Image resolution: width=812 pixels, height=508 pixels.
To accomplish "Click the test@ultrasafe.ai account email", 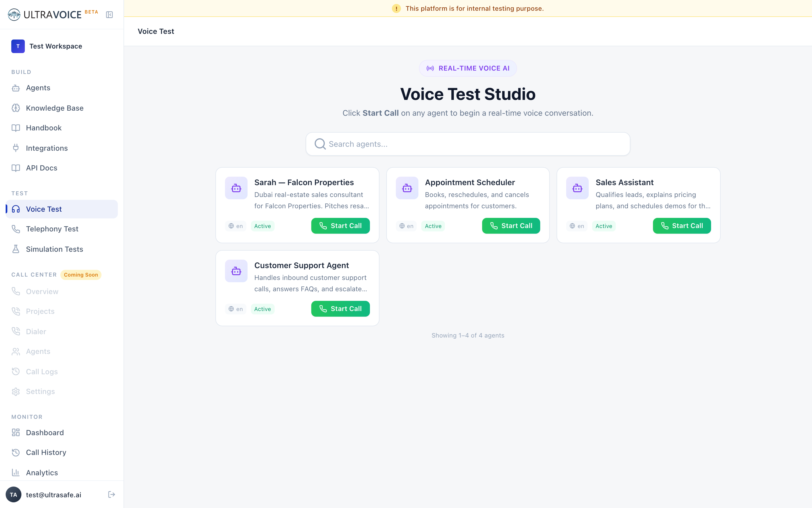I will (x=54, y=495).
